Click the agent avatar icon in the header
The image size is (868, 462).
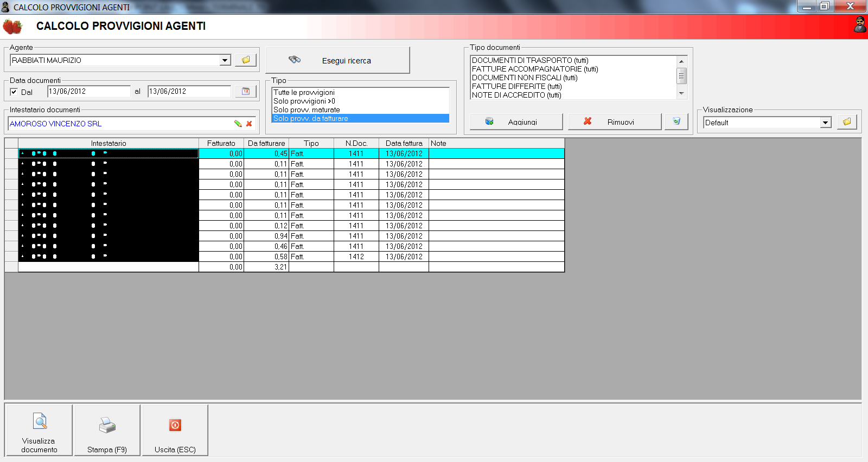(860, 25)
